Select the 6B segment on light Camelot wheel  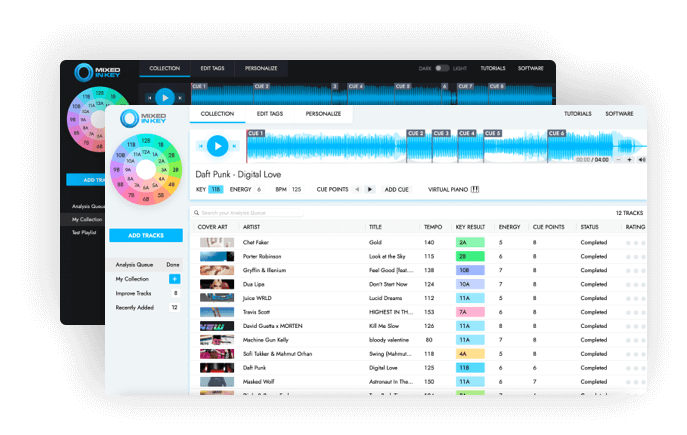click(146, 199)
